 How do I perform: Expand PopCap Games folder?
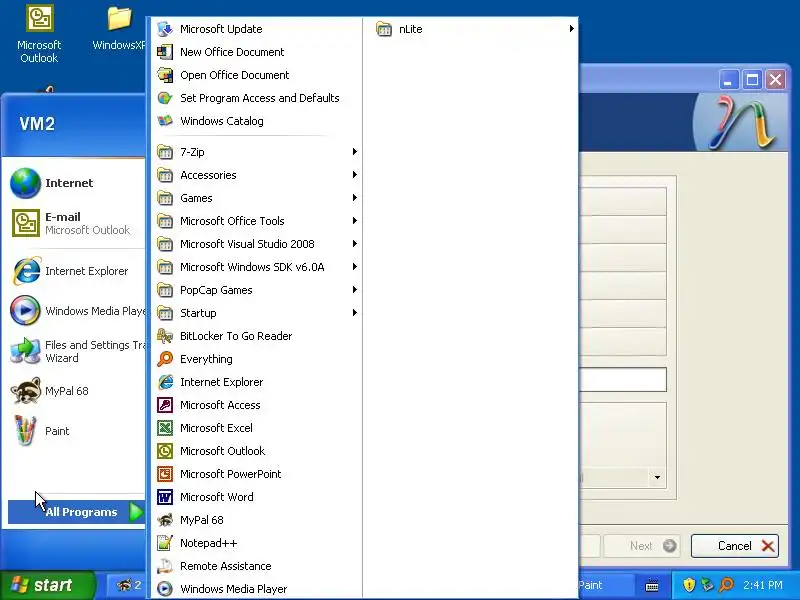pyautogui.click(x=257, y=289)
